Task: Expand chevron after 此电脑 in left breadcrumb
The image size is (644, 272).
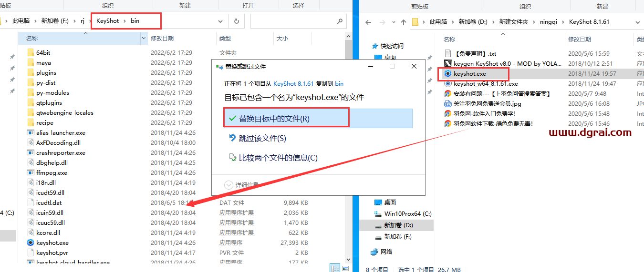Action: click(x=35, y=21)
